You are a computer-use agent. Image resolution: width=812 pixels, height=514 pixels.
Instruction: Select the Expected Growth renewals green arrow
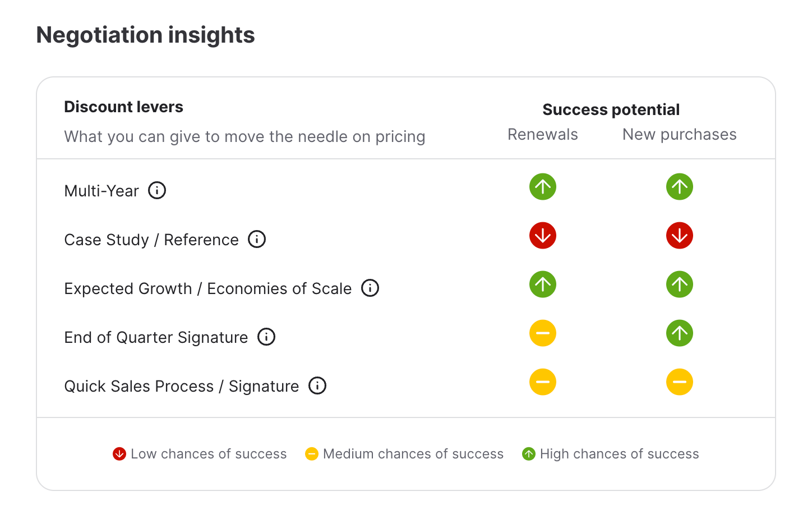click(543, 284)
